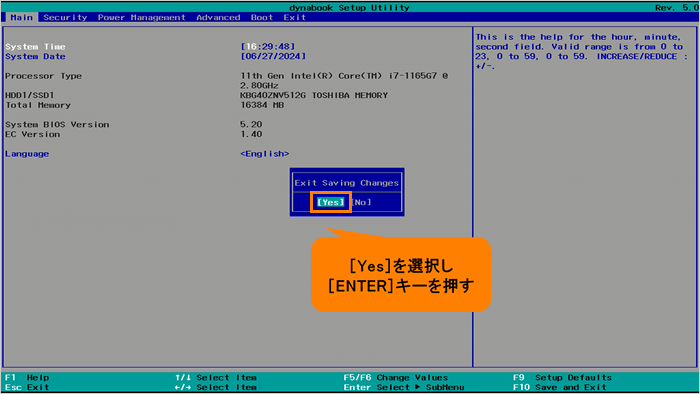Click the left/right Select Item hint
The width and height of the screenshot is (700, 394).
(216, 387)
